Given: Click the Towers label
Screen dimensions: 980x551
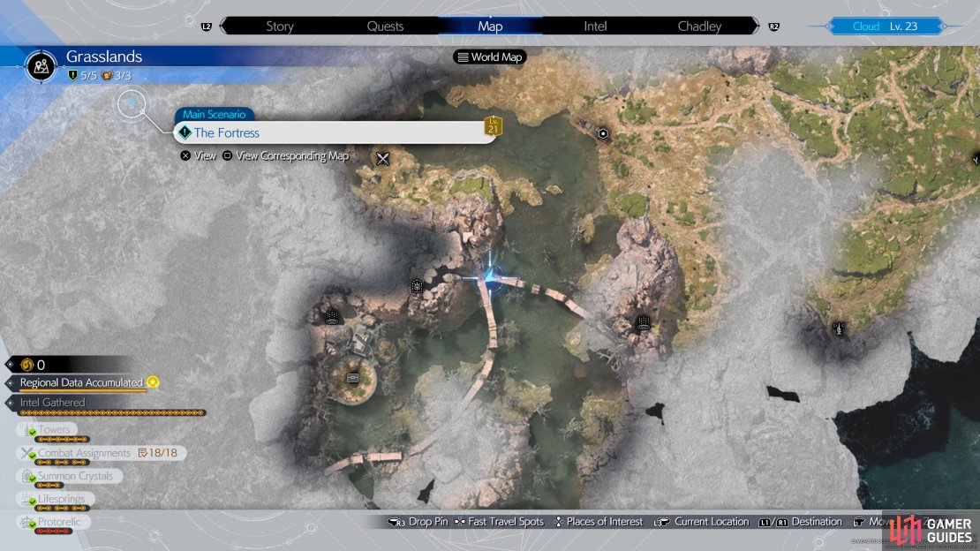Looking at the screenshot, I should 55,430.
